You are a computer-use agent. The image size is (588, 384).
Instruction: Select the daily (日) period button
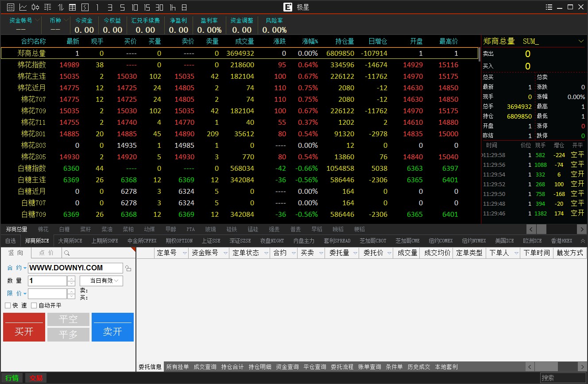184,7
